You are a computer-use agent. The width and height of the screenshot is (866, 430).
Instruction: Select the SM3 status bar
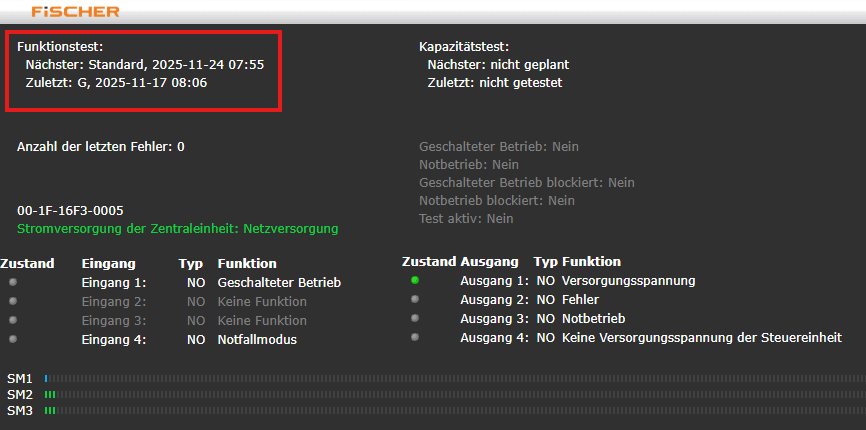(450, 411)
